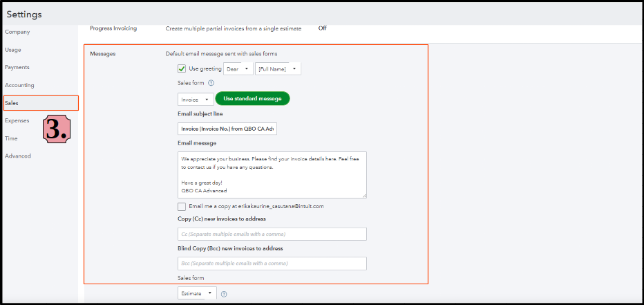The height and width of the screenshot is (305, 644).
Task: Click the Use standard message button
Action: [x=253, y=99]
